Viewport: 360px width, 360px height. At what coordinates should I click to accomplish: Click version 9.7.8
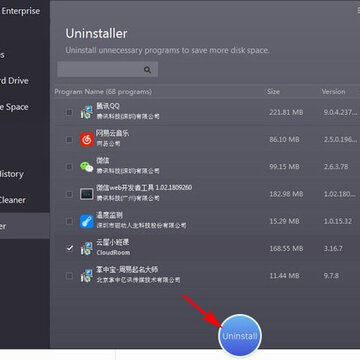click(x=331, y=276)
